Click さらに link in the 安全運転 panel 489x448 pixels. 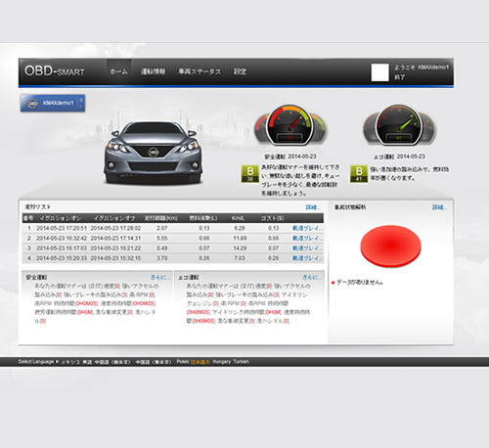pos(160,278)
